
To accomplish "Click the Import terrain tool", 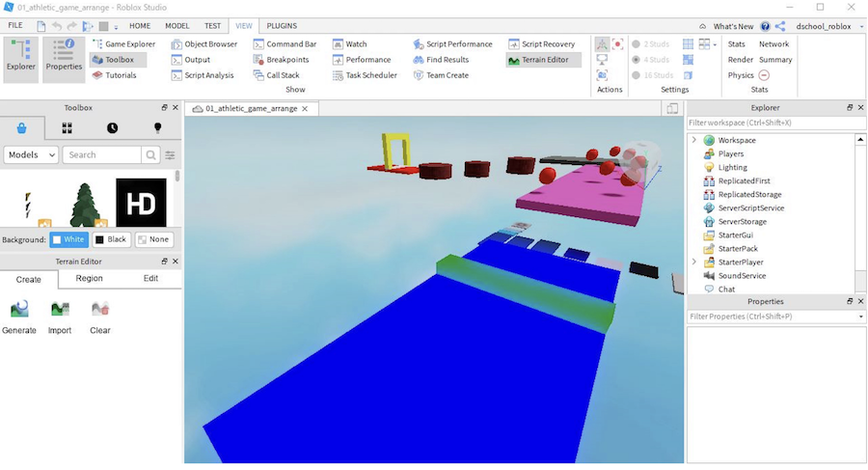I will pos(60,318).
